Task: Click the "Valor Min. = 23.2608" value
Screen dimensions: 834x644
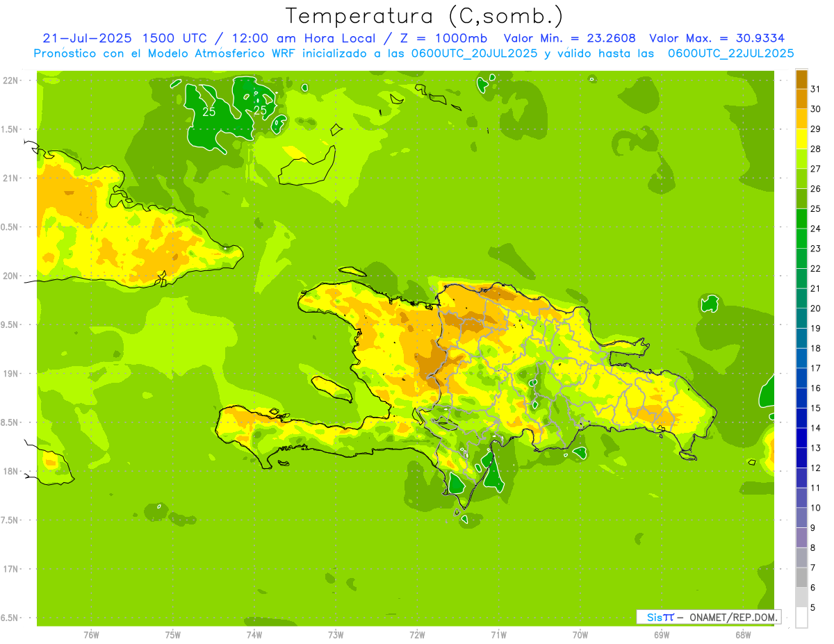Action: point(569,38)
